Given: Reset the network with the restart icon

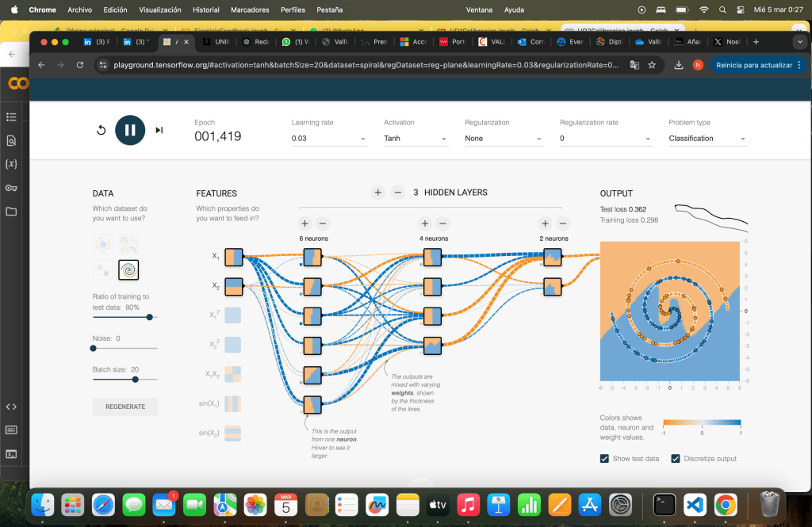Looking at the screenshot, I should coord(101,130).
